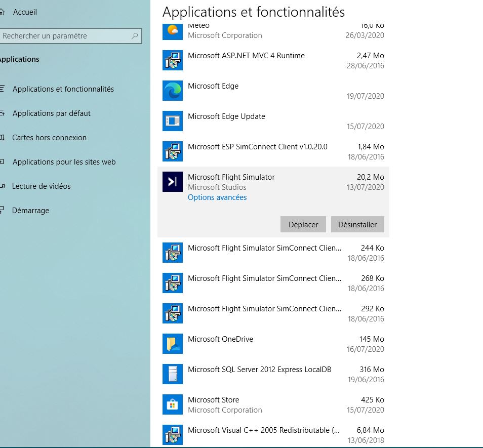Click the 20,2 Mo size value

click(370, 177)
